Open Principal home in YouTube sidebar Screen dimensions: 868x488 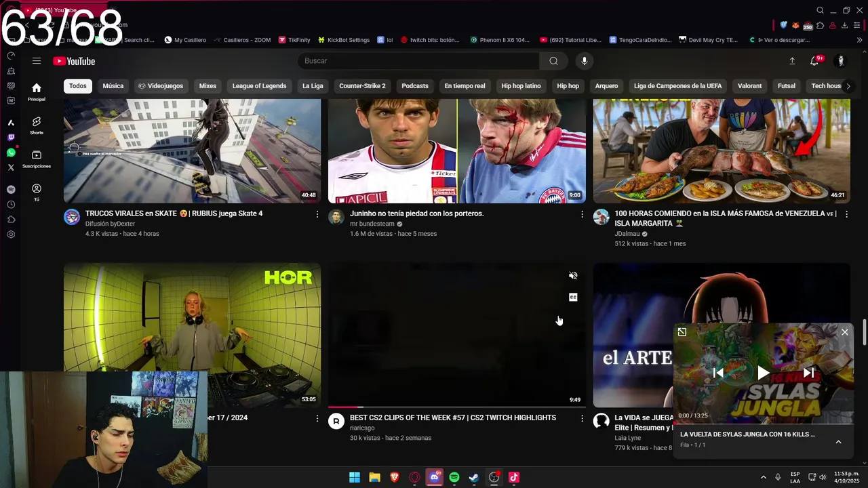point(37,91)
